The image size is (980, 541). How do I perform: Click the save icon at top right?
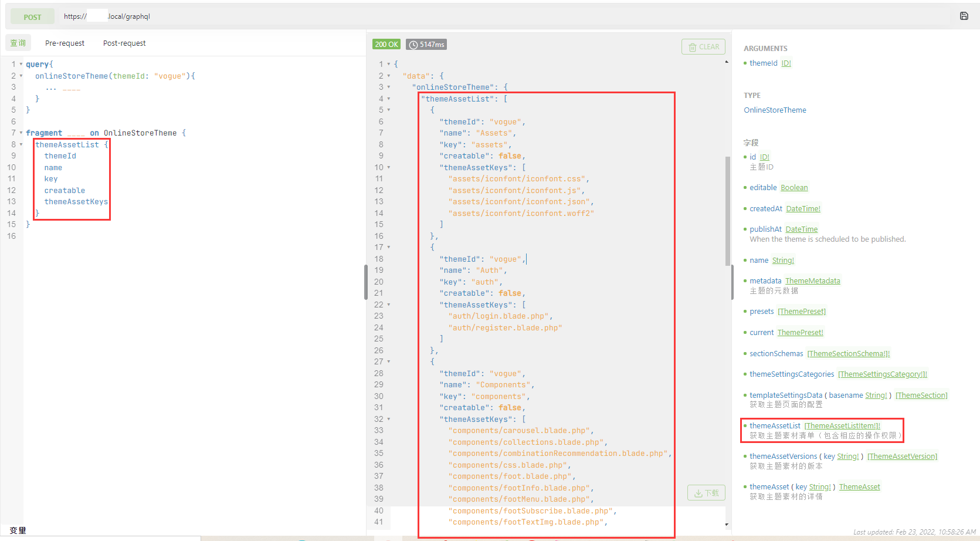964,16
